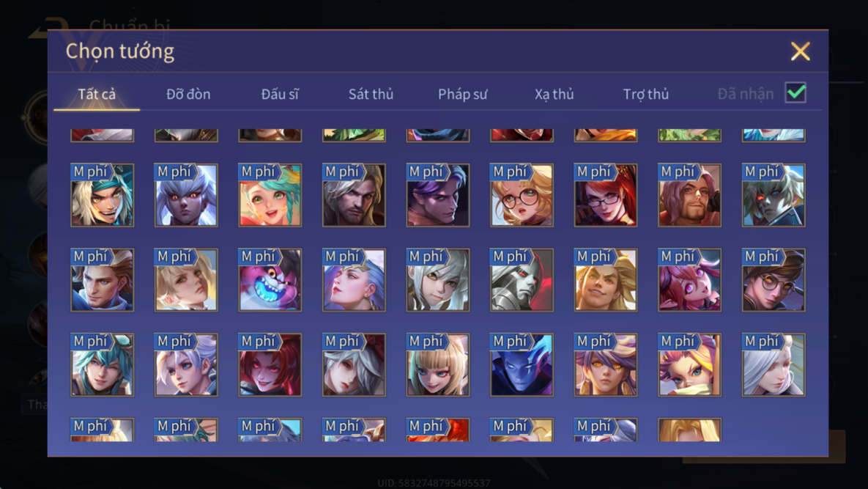Open the Trợ thủ tab

click(646, 94)
